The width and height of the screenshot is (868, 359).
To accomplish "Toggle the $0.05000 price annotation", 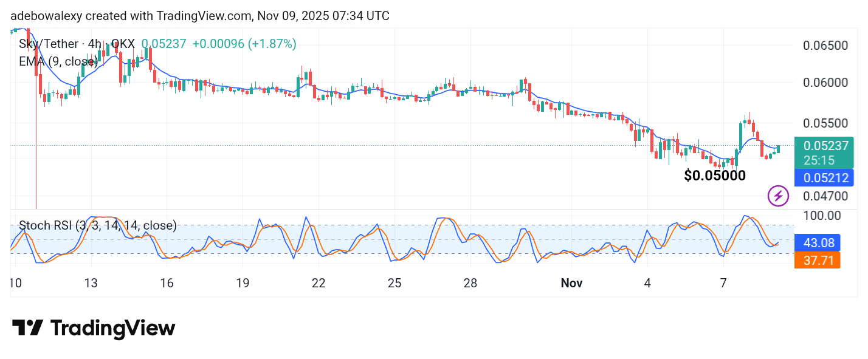I will pos(714,176).
